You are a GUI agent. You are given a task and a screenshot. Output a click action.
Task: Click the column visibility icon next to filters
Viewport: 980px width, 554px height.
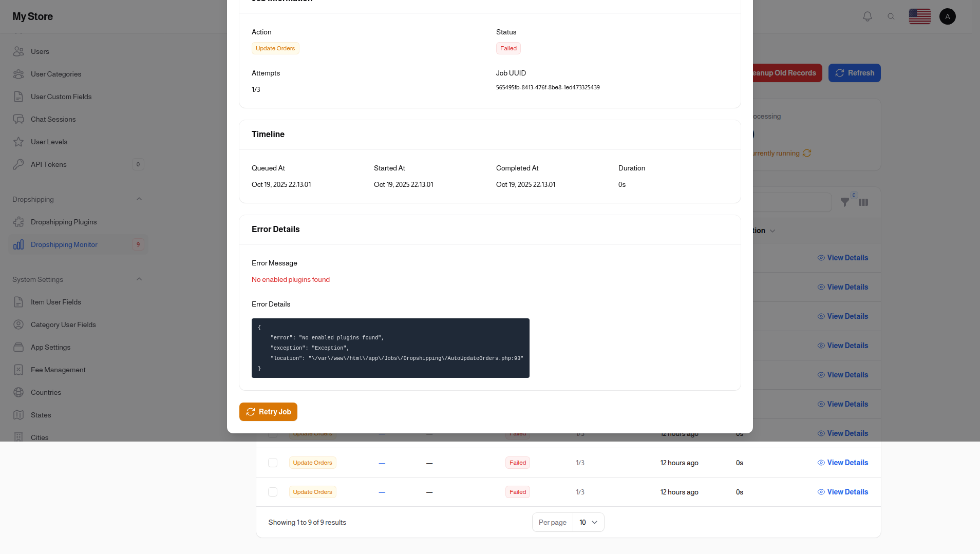coord(863,202)
